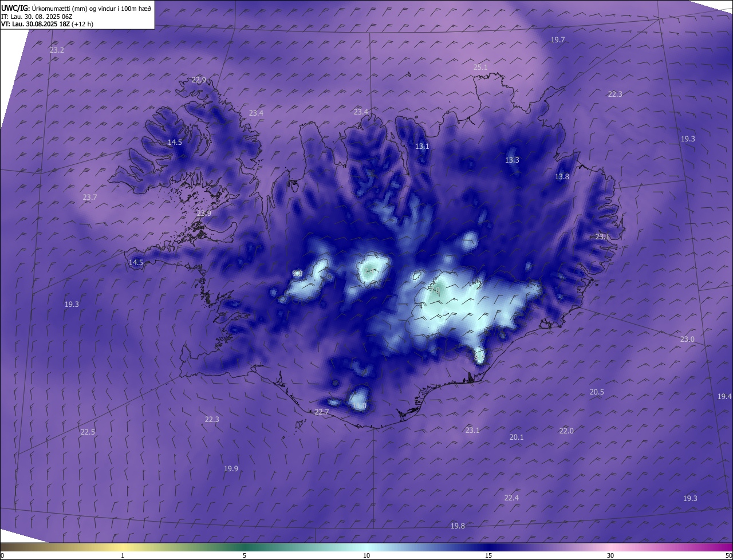Click the 13.3 value label
This screenshot has width=733, height=560.
tap(512, 160)
